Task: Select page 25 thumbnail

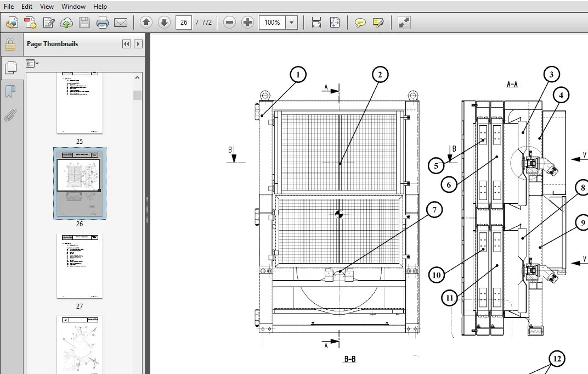Action: click(x=80, y=103)
